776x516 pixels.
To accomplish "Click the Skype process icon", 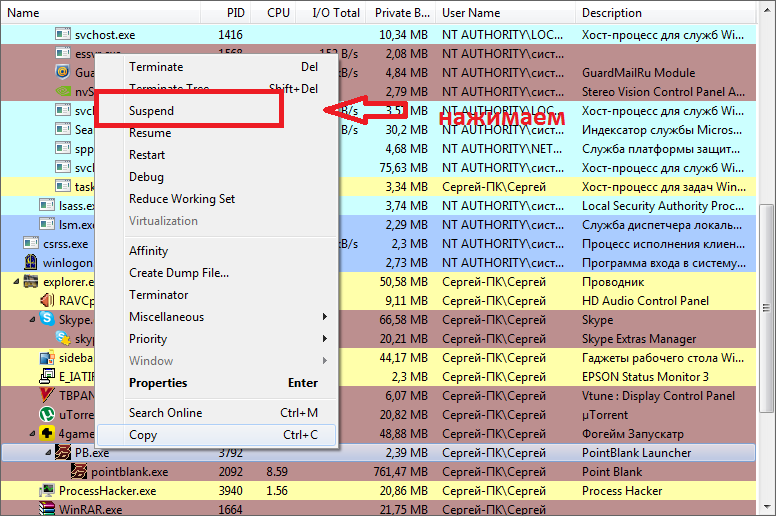I will 47,319.
